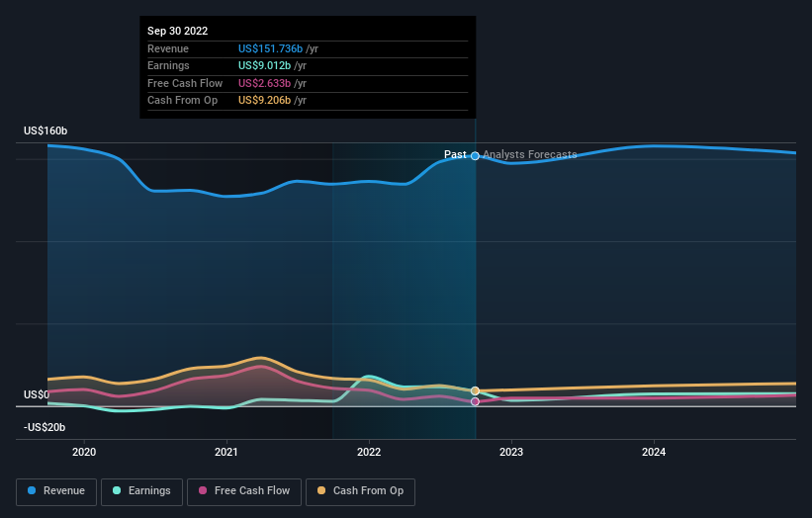Viewport: 812px width, 518px height.
Task: Click the Revenue data point at Sep 30 2022
Action: [475, 156]
